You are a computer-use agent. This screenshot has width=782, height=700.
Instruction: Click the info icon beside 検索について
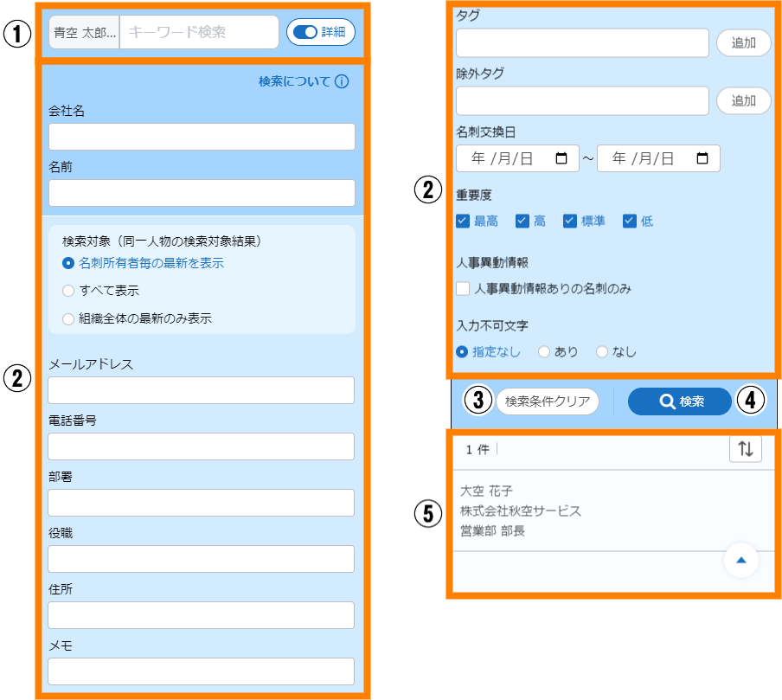coord(342,82)
